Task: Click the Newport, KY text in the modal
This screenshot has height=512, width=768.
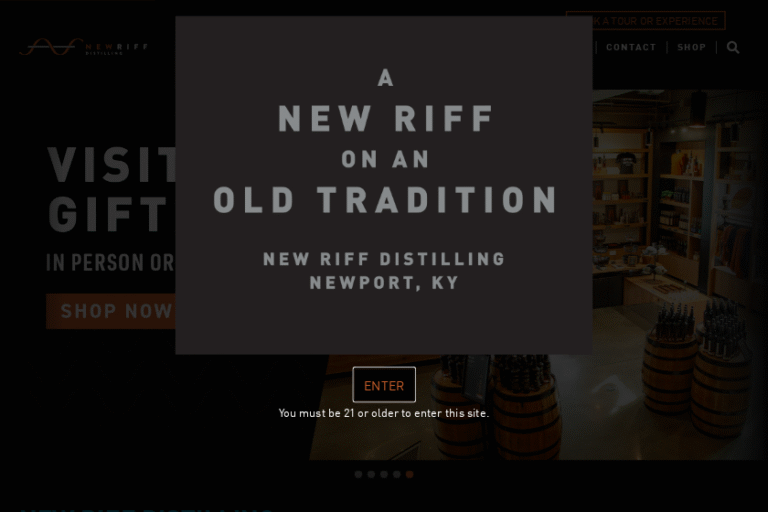Action: [384, 283]
